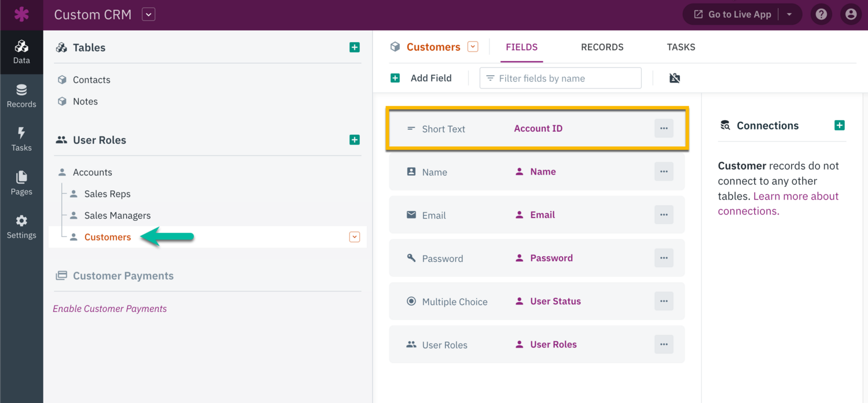Click the help question mark icon
868x403 pixels.
pos(821,14)
